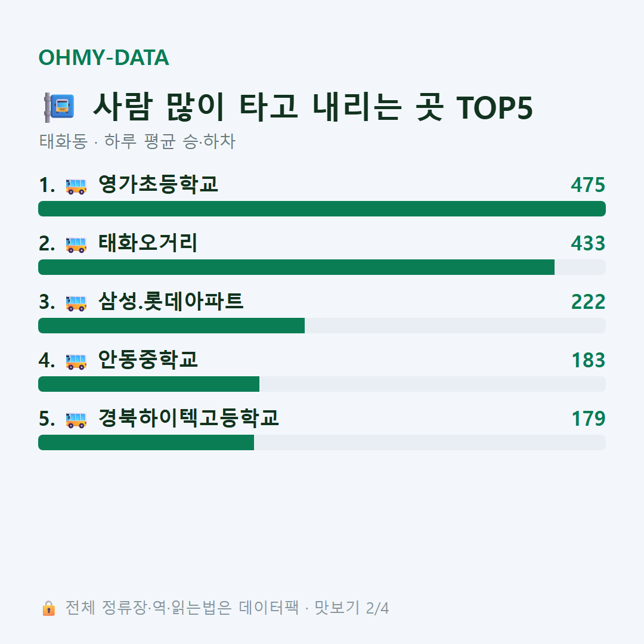Click the bus stop sign icon in title
644x644 pixels.
point(59,107)
